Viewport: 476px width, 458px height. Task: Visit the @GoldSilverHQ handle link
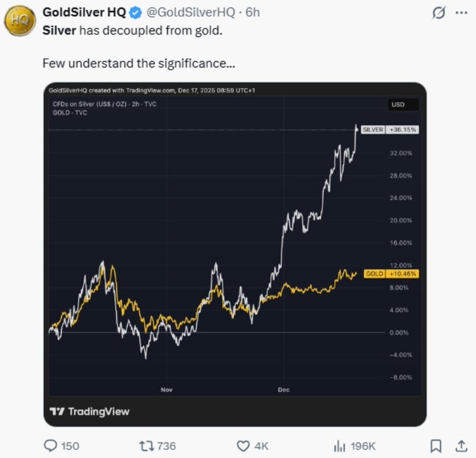[x=191, y=13]
